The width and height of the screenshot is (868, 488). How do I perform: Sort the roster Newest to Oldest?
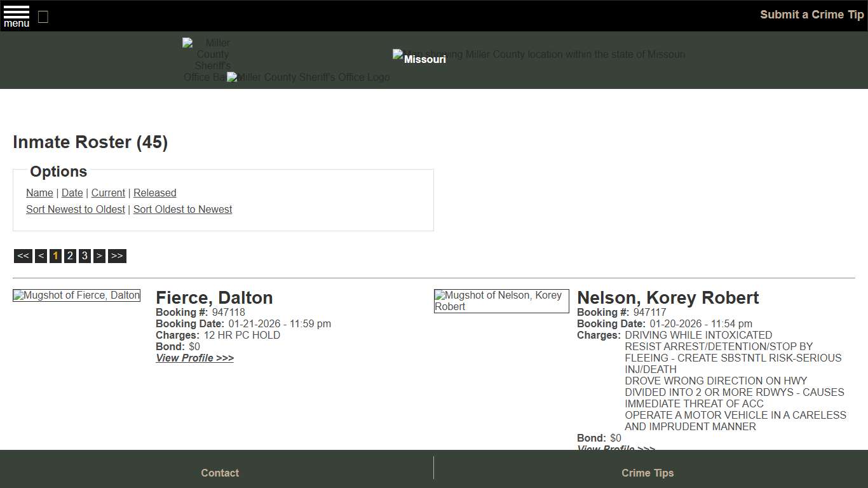pos(75,209)
